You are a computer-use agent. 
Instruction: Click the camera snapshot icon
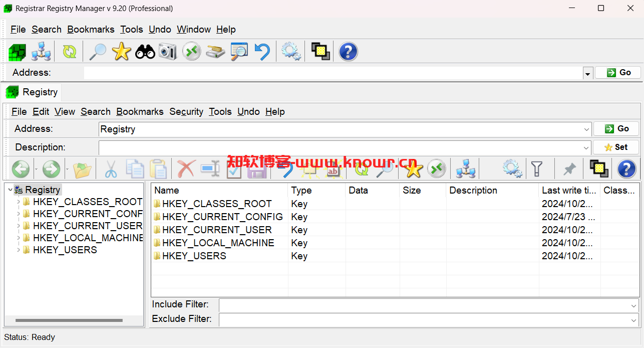click(x=168, y=52)
